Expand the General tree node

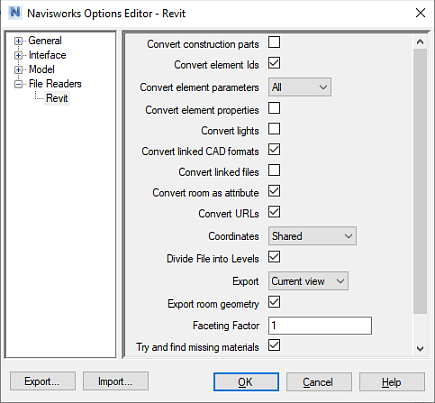click(x=18, y=41)
